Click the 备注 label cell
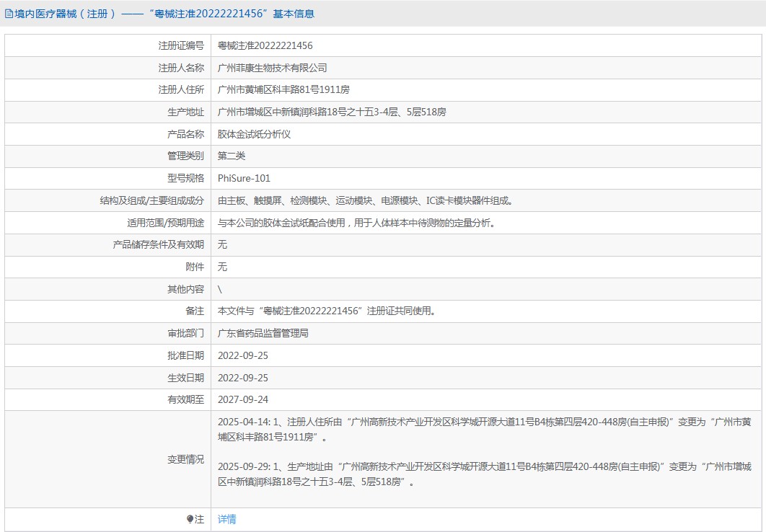The image size is (766, 532). (108, 311)
